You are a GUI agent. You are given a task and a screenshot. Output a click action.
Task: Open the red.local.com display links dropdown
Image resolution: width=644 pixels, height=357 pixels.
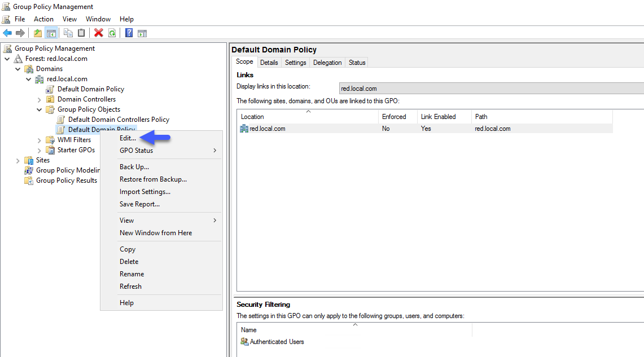[491, 88]
